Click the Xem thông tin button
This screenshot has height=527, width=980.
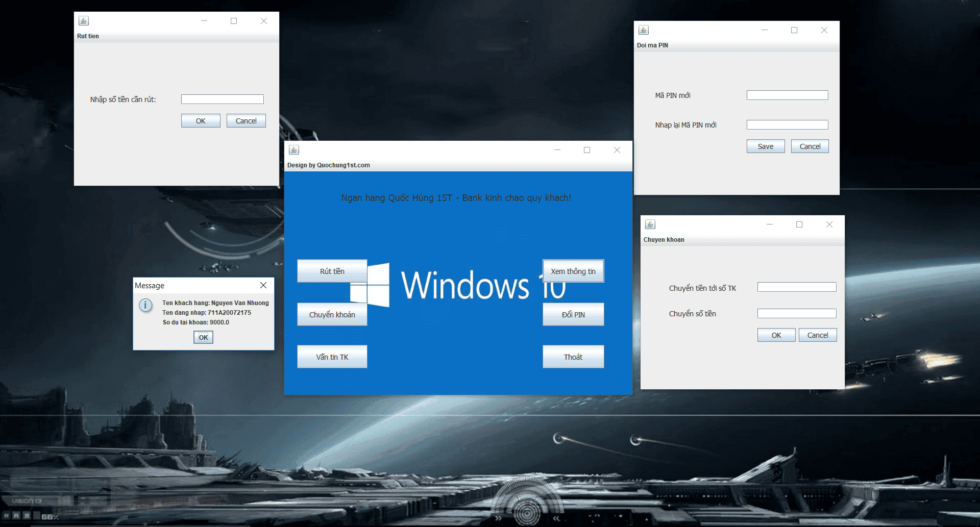tap(573, 271)
